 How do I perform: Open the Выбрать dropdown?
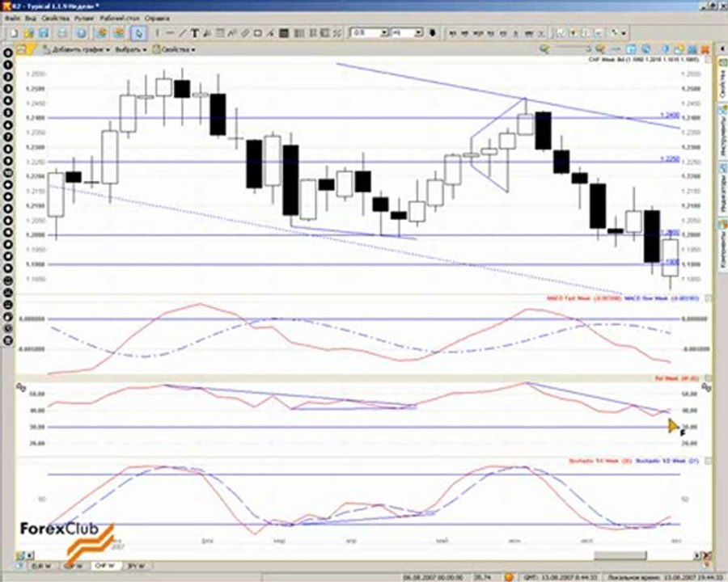(x=130, y=49)
